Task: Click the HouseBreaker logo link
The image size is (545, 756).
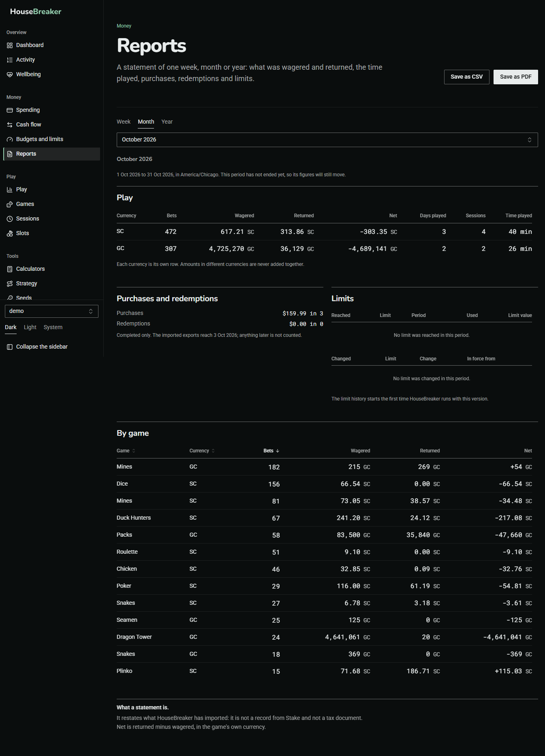Action: coord(36,12)
